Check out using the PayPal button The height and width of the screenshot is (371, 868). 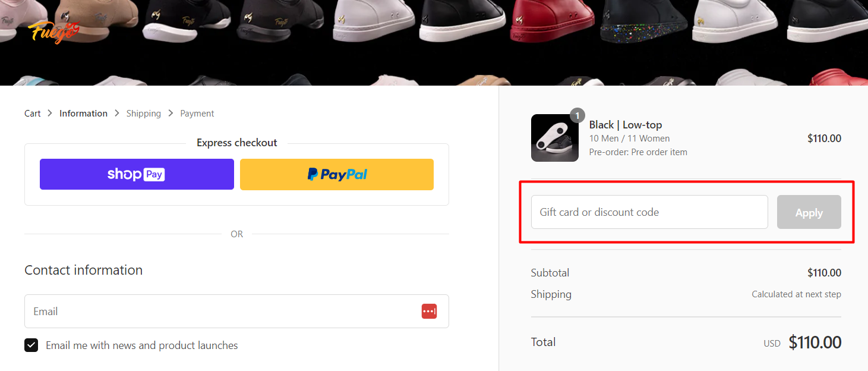coord(337,174)
